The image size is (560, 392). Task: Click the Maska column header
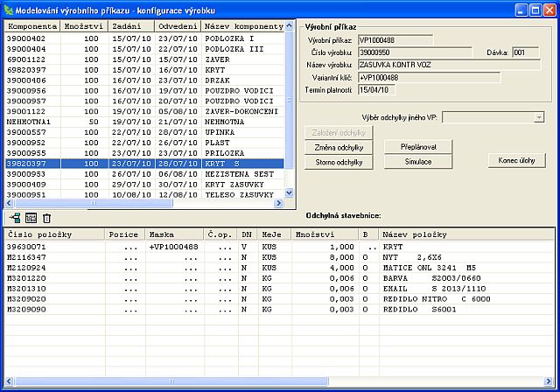pos(174,234)
